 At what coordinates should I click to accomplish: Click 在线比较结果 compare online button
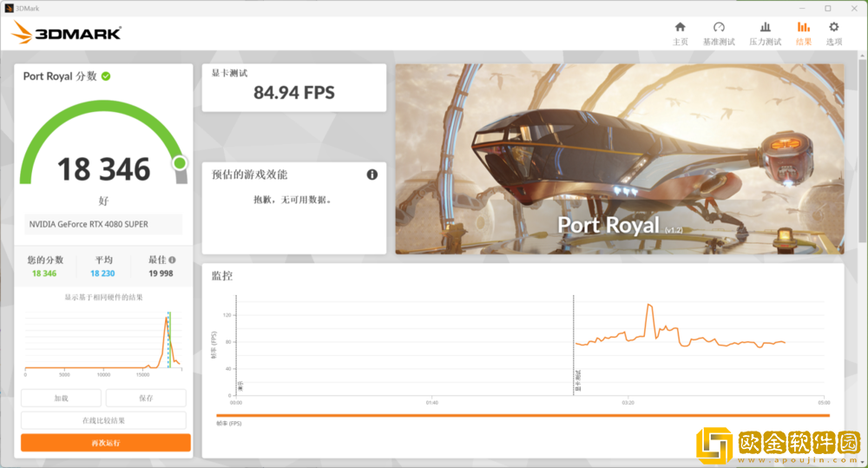105,420
